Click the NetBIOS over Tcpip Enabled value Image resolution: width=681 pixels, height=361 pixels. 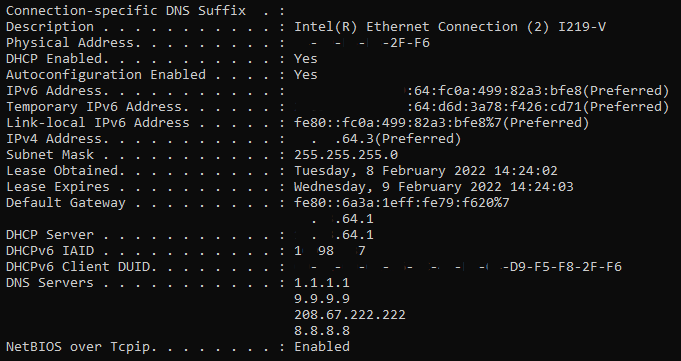[322, 347]
